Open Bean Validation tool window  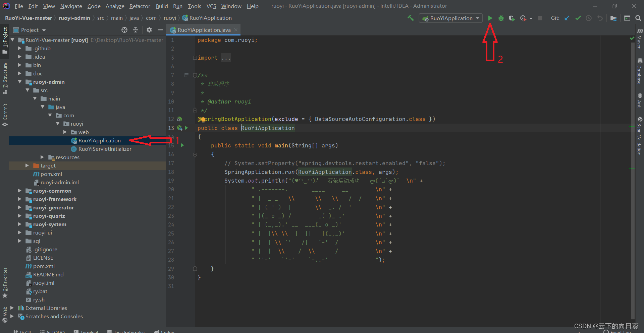640,136
